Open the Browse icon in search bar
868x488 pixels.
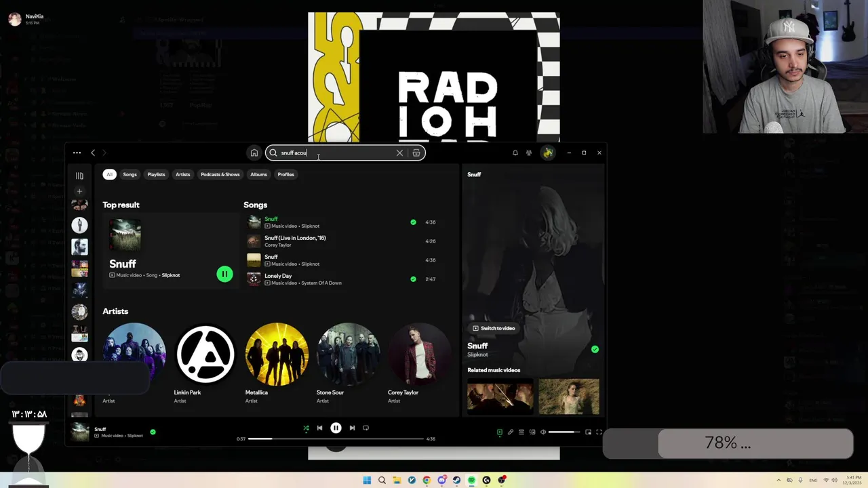click(416, 152)
